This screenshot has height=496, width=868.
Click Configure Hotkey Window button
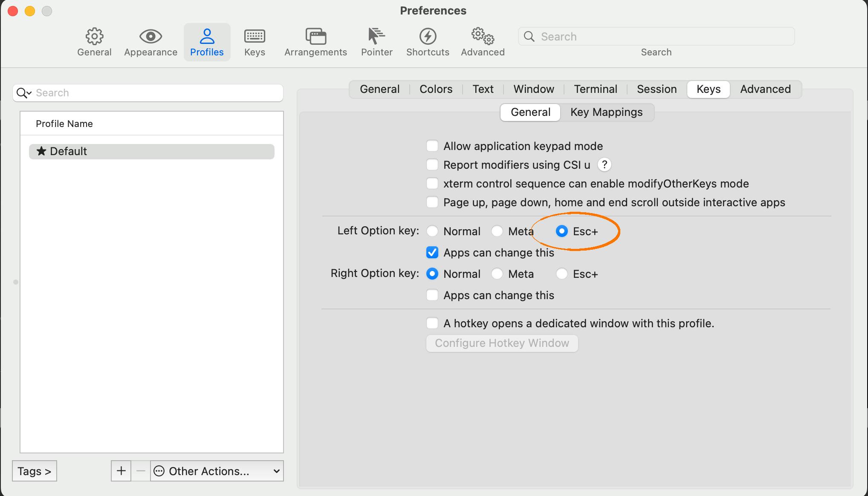[x=501, y=343]
